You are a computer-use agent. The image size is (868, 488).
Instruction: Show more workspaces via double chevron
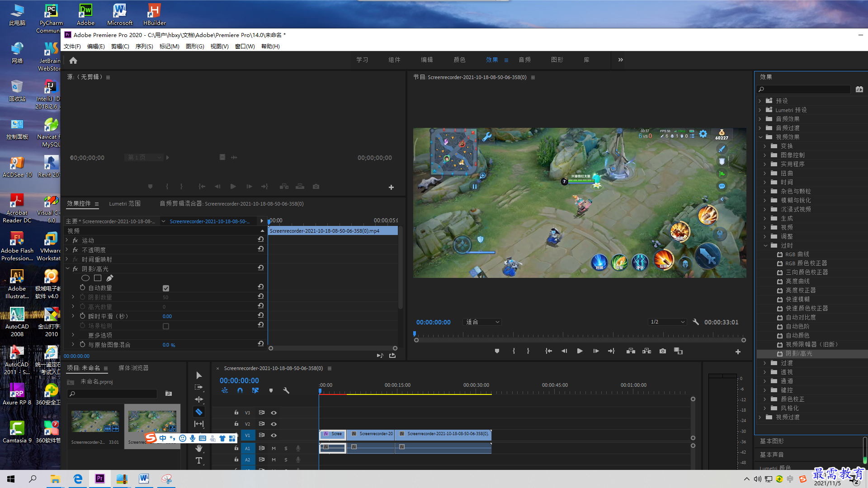pos(620,60)
